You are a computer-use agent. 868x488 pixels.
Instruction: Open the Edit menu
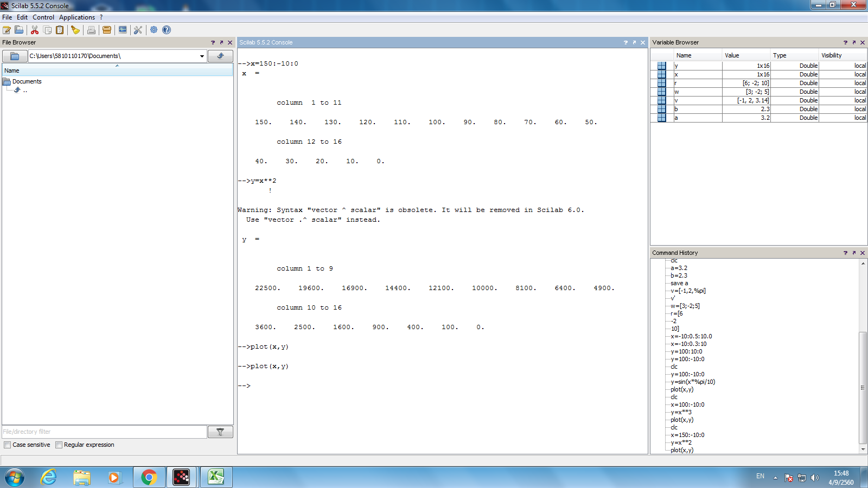tap(22, 17)
